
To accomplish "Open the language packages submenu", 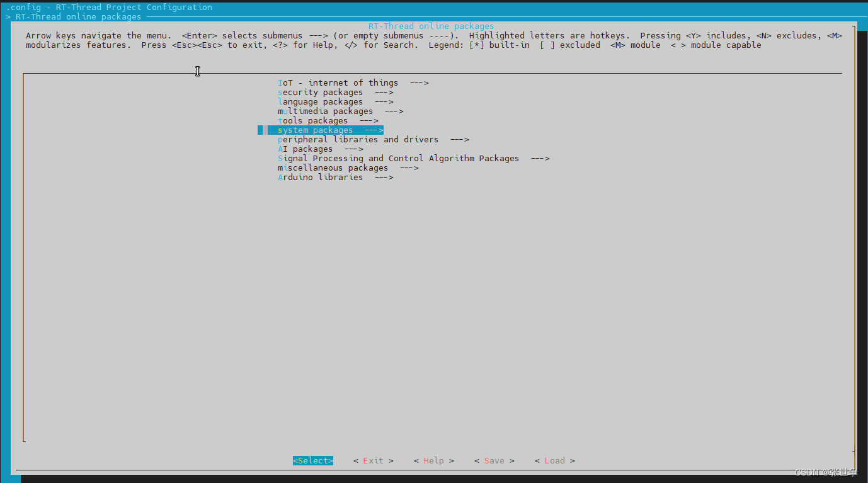I will click(336, 101).
